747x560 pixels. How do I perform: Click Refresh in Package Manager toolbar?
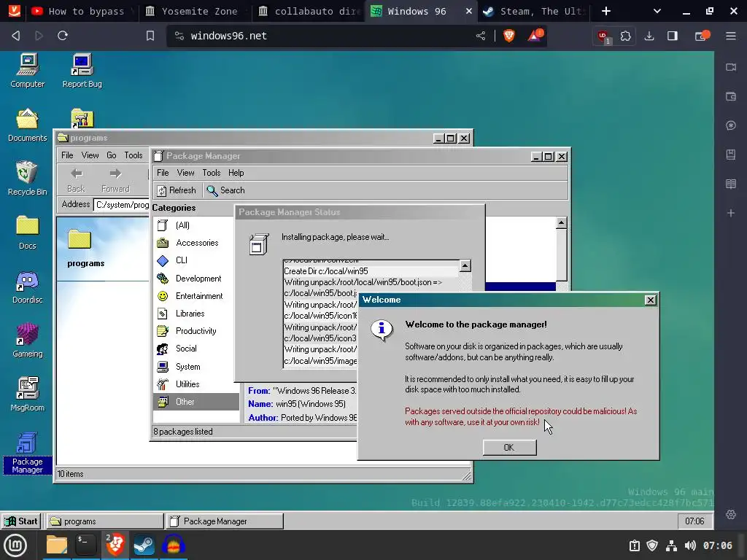(x=177, y=190)
